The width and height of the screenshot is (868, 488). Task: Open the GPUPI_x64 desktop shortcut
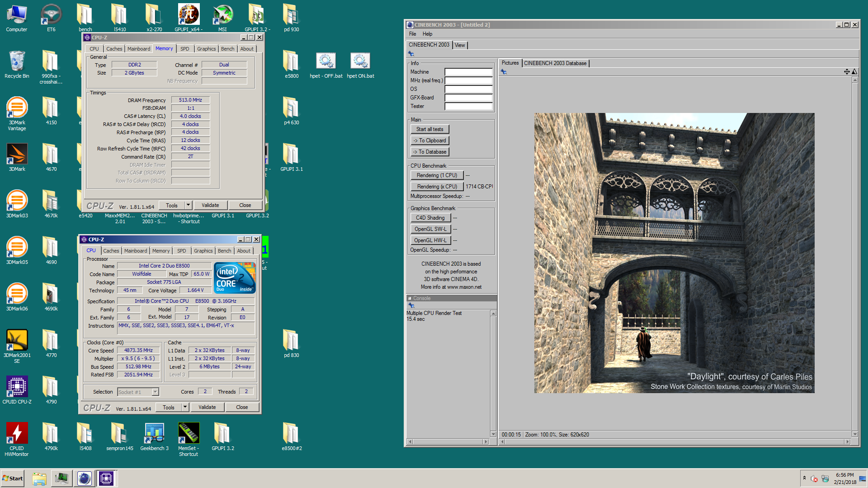189,18
